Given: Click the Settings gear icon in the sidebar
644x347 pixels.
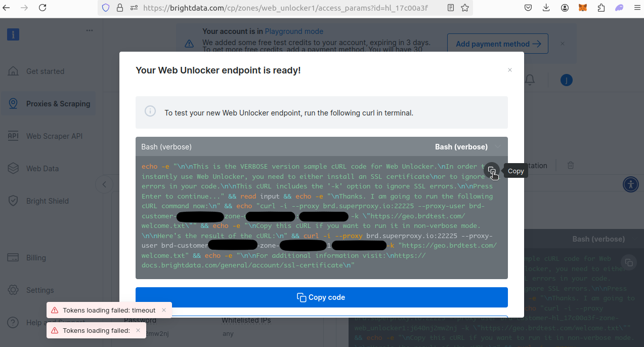Looking at the screenshot, I should [x=13, y=290].
